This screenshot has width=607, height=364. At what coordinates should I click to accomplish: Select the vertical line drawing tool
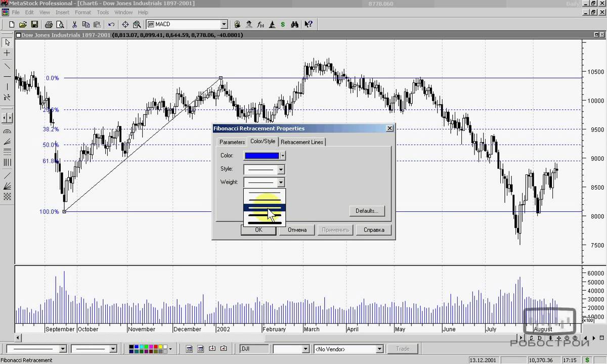tap(7, 87)
